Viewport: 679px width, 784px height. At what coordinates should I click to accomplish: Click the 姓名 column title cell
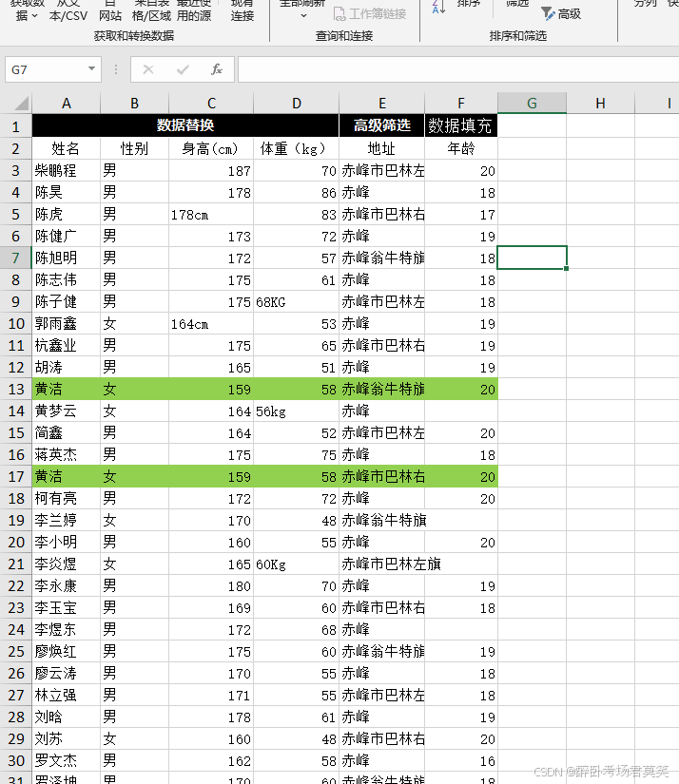pyautogui.click(x=66, y=148)
